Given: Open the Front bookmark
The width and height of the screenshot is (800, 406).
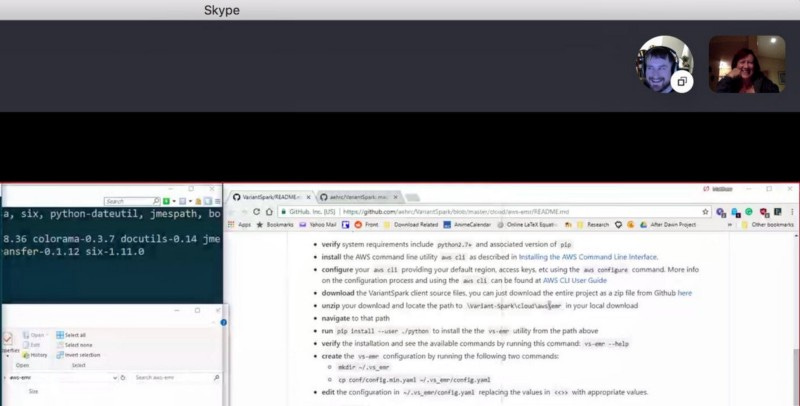Looking at the screenshot, I should click(366, 224).
